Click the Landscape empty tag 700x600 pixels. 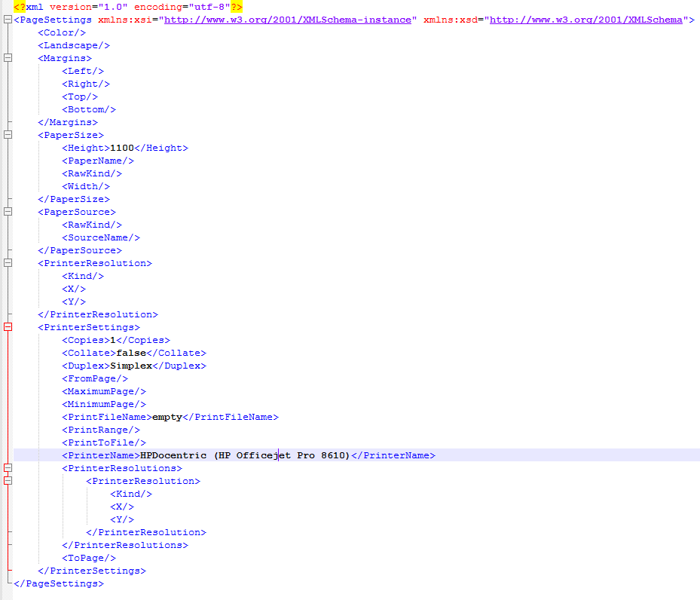pyautogui.click(x=74, y=45)
